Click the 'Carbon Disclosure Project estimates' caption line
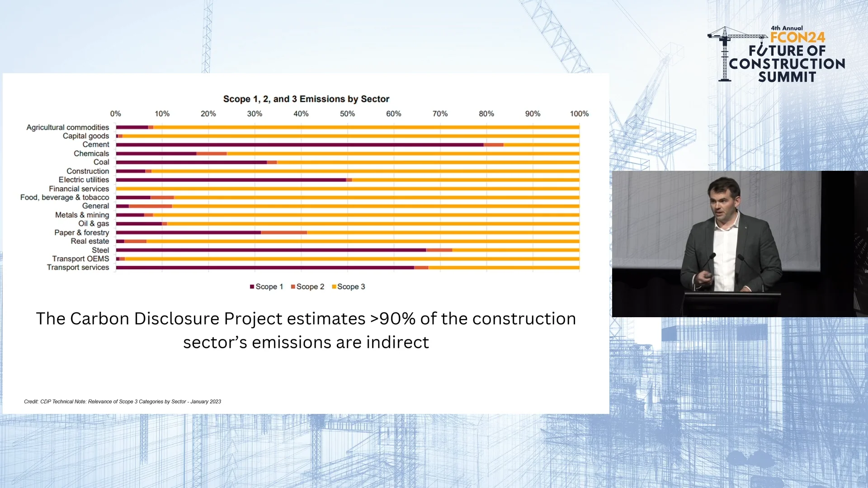The image size is (868, 488). click(306, 319)
